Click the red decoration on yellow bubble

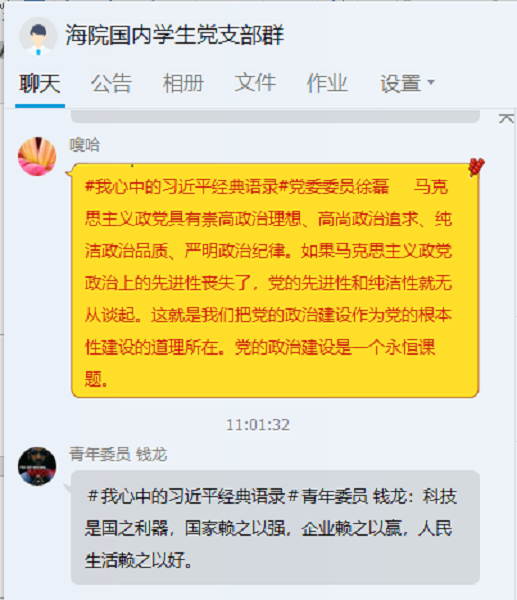476,167
